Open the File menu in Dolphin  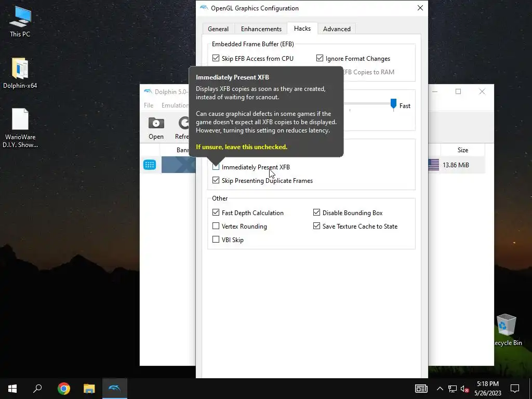149,105
